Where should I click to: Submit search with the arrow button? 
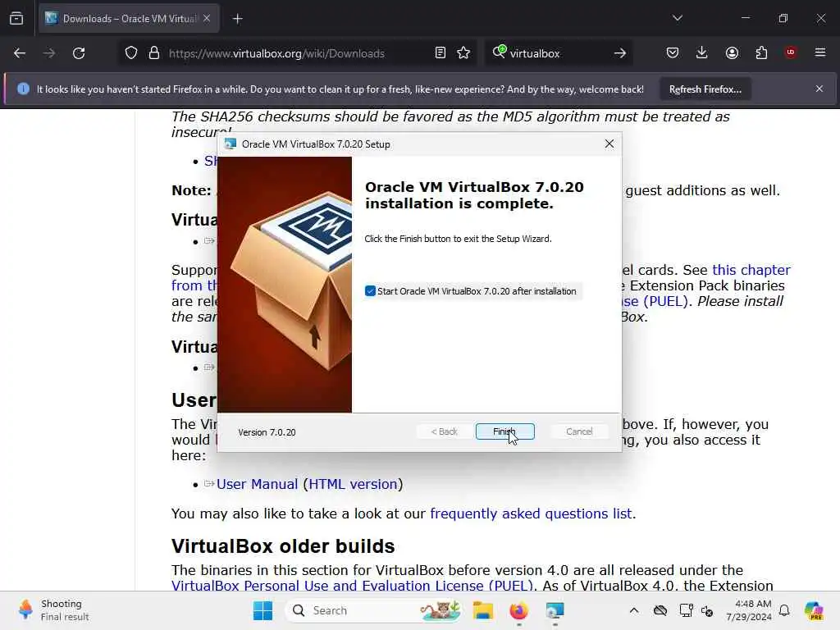point(620,53)
